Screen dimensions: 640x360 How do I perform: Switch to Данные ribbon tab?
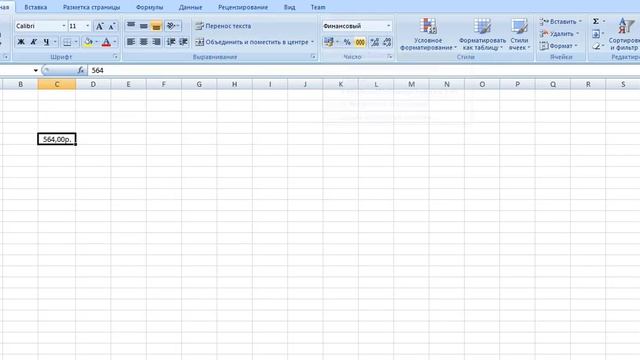[x=190, y=7]
